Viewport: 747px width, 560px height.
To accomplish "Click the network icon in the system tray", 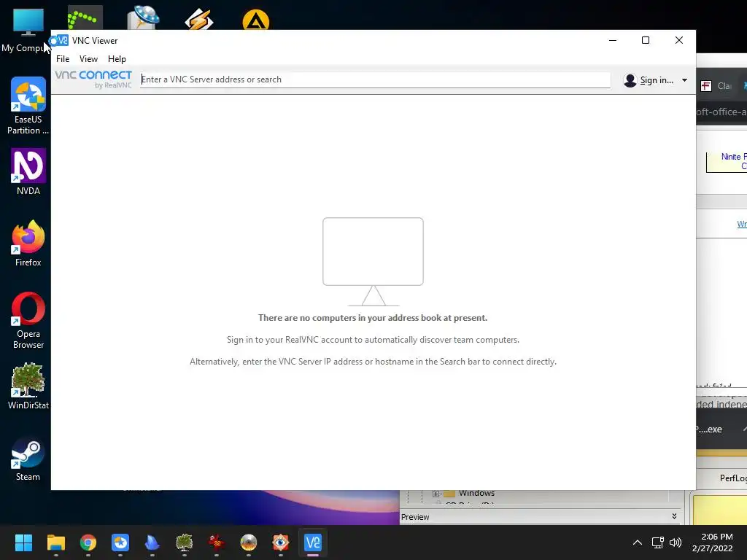I will [x=657, y=542].
